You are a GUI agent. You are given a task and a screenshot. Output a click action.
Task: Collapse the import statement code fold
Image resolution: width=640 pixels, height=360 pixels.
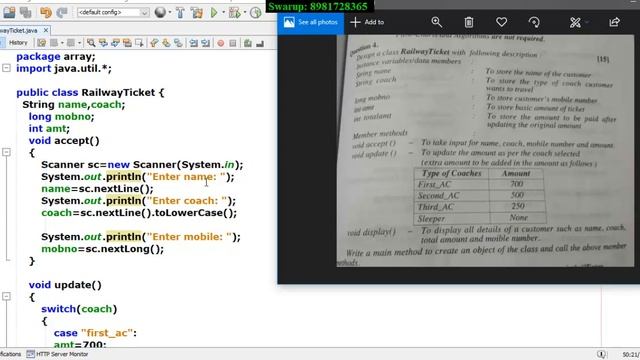click(6, 68)
